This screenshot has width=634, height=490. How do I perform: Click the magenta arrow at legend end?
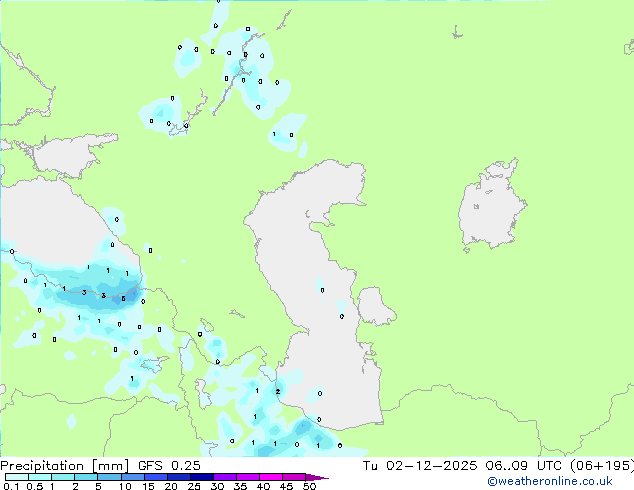pos(322,477)
